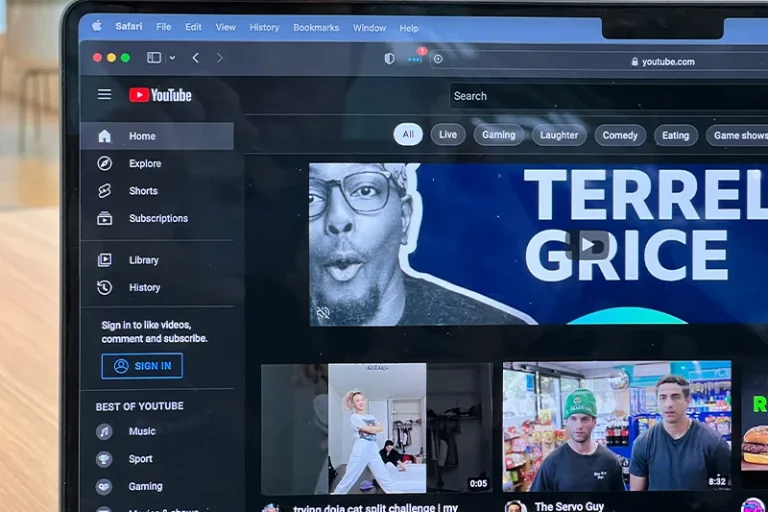Screen dimensions: 768x512
Task: Open the Home sidebar label
Action: point(142,136)
